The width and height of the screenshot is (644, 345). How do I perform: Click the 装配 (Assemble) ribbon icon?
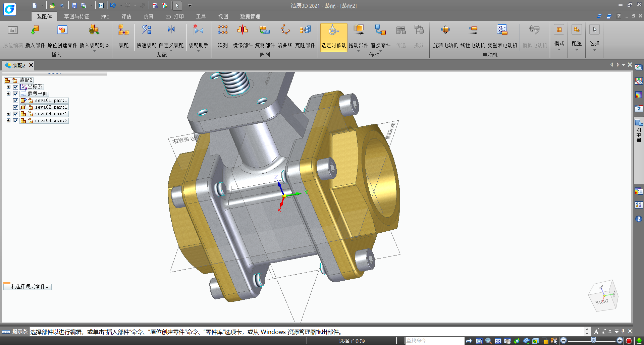pyautogui.click(x=123, y=30)
